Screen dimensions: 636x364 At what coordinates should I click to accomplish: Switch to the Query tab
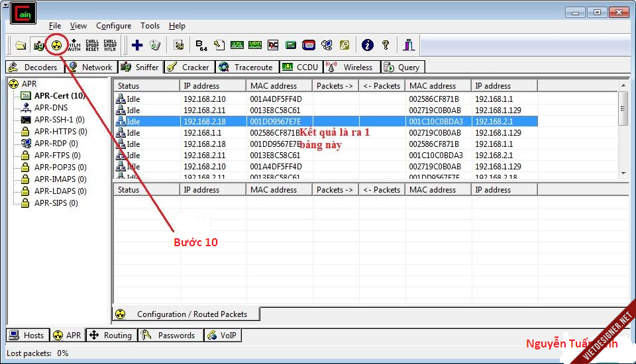click(x=403, y=68)
